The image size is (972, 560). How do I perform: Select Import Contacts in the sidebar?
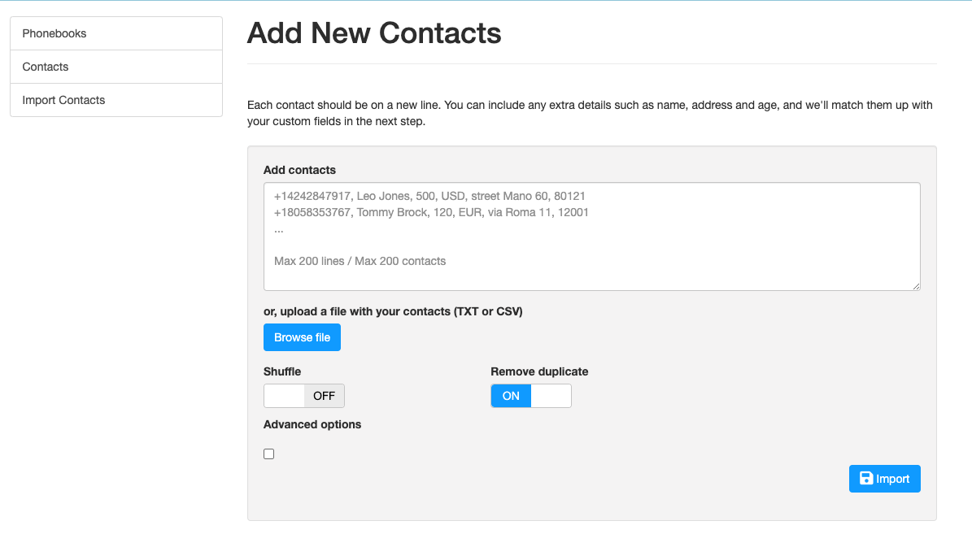(x=116, y=100)
